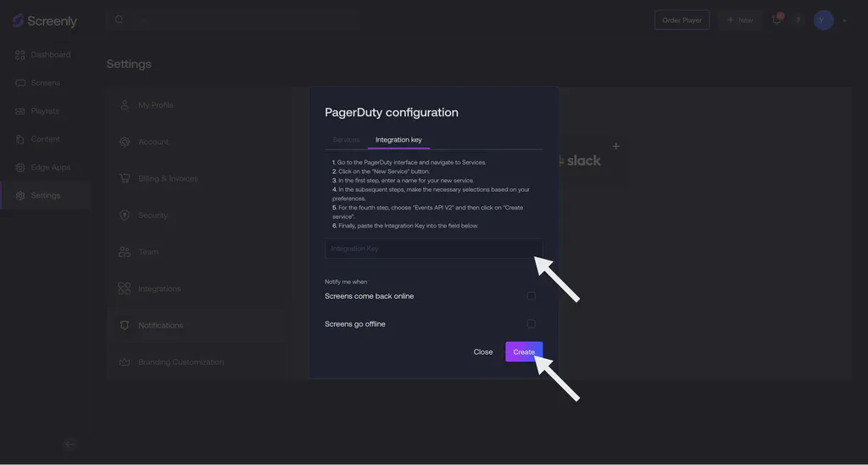Click the Notifications bell icon in settings
Viewport: 868px width, 465px height.
click(x=125, y=325)
